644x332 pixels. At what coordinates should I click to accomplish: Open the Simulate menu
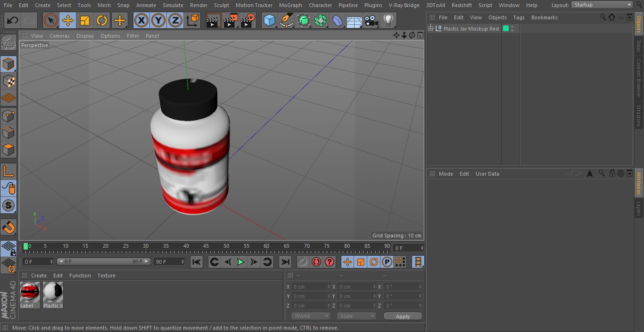pyautogui.click(x=173, y=5)
